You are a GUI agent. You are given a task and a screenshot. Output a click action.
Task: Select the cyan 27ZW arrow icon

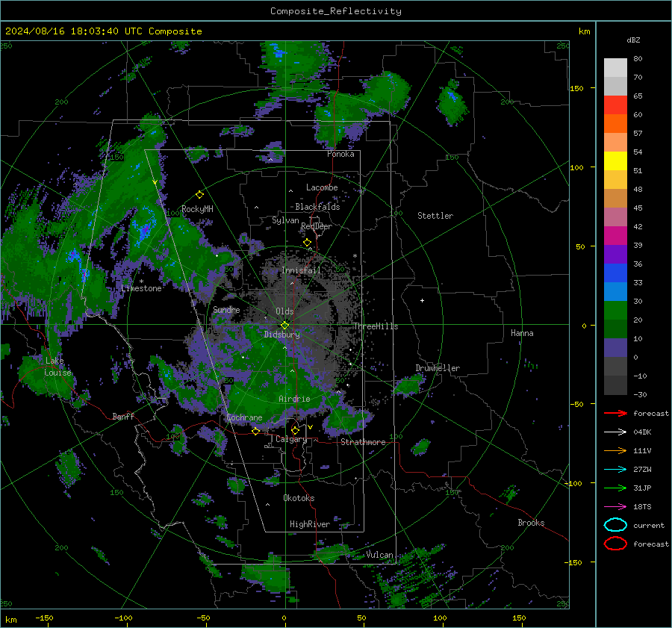pos(615,470)
